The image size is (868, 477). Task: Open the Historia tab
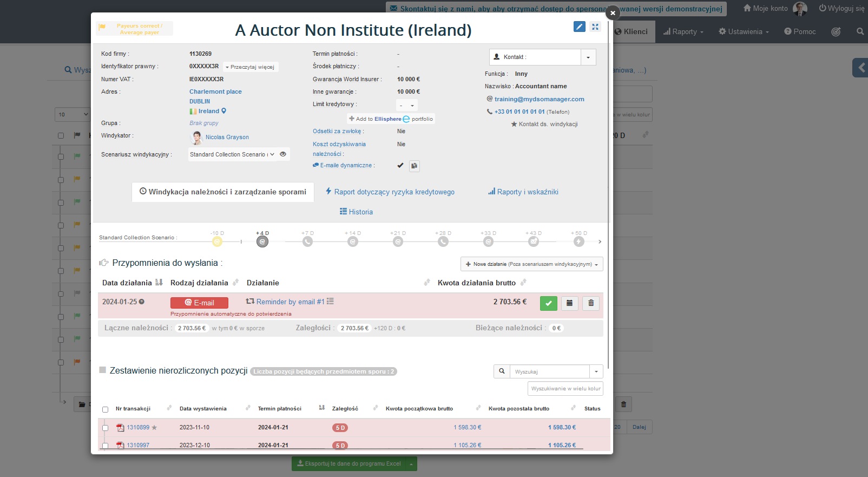[356, 212]
